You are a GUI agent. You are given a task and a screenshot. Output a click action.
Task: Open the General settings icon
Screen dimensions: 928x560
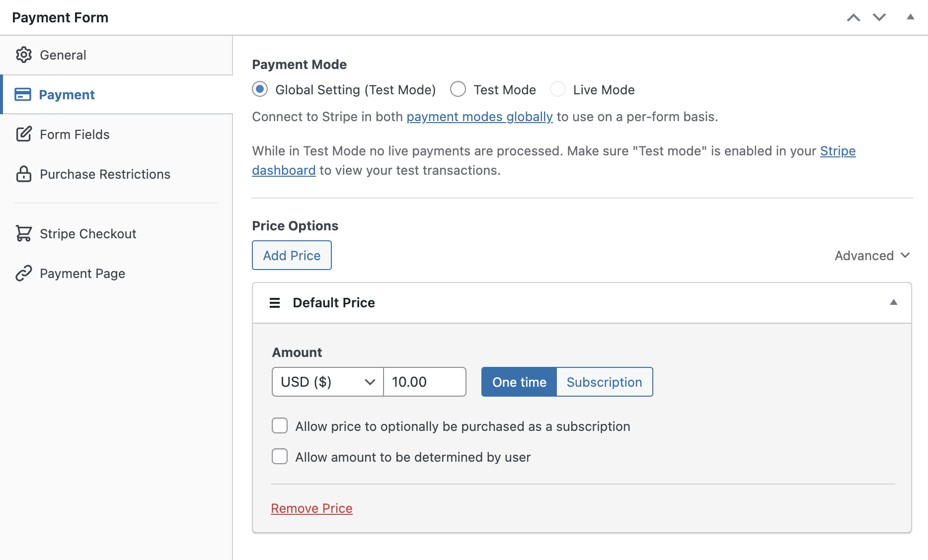24,55
